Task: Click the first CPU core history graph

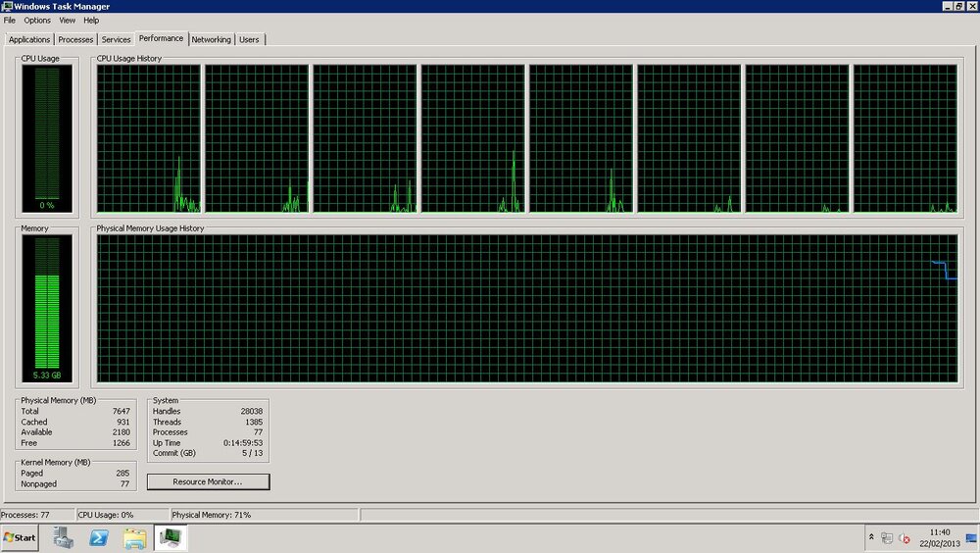Action: [149, 138]
